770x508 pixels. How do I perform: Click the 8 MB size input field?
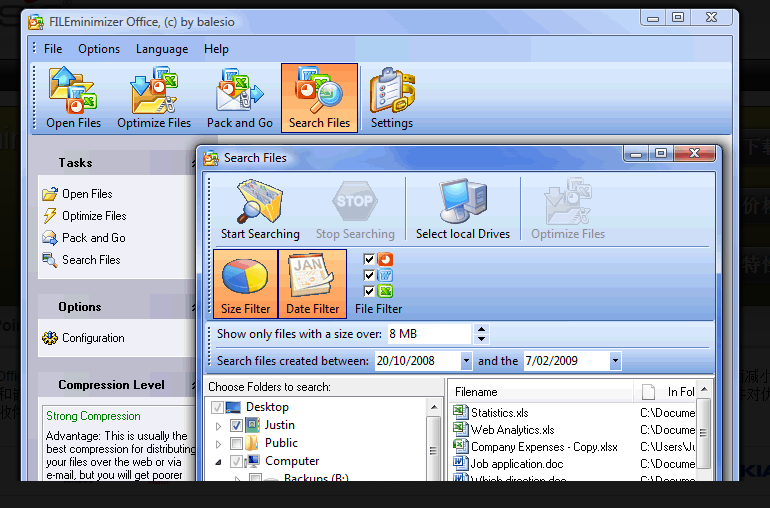coord(430,334)
